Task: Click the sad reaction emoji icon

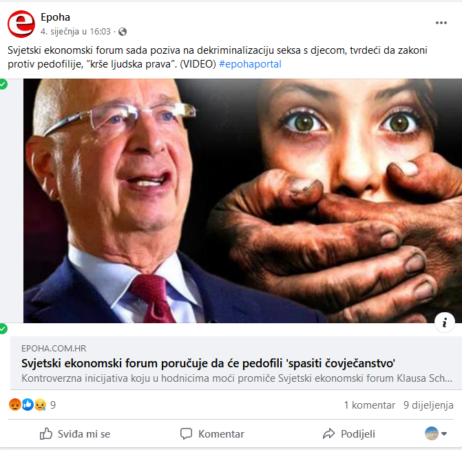Action: coord(40,405)
